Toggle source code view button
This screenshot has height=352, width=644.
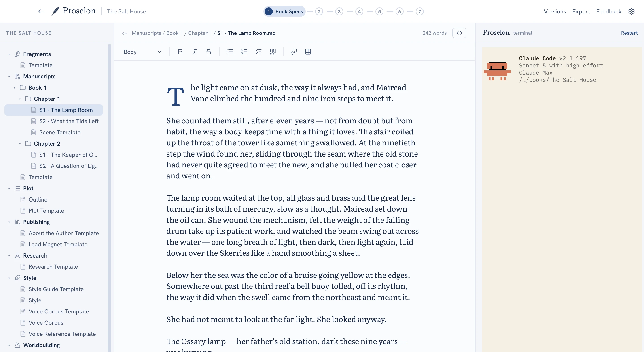tap(459, 33)
